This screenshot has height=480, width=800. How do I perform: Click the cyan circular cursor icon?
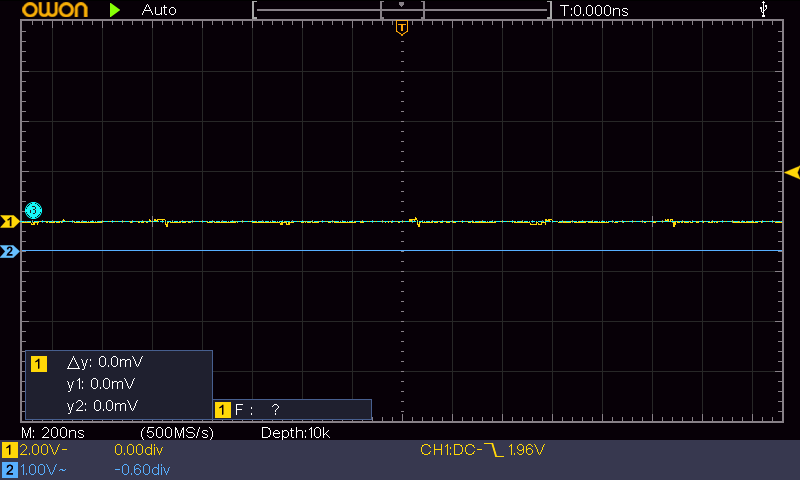pyautogui.click(x=33, y=210)
